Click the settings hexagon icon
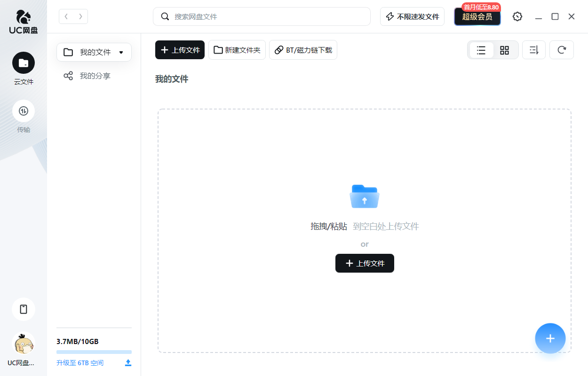The width and height of the screenshot is (588, 376). coord(517,16)
